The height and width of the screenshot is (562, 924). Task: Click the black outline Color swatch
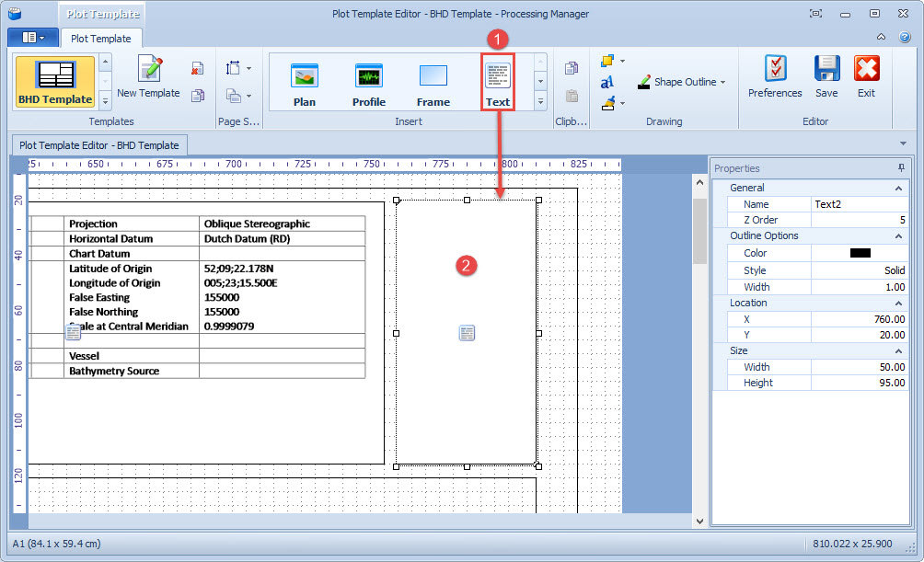pyautogui.click(x=860, y=253)
